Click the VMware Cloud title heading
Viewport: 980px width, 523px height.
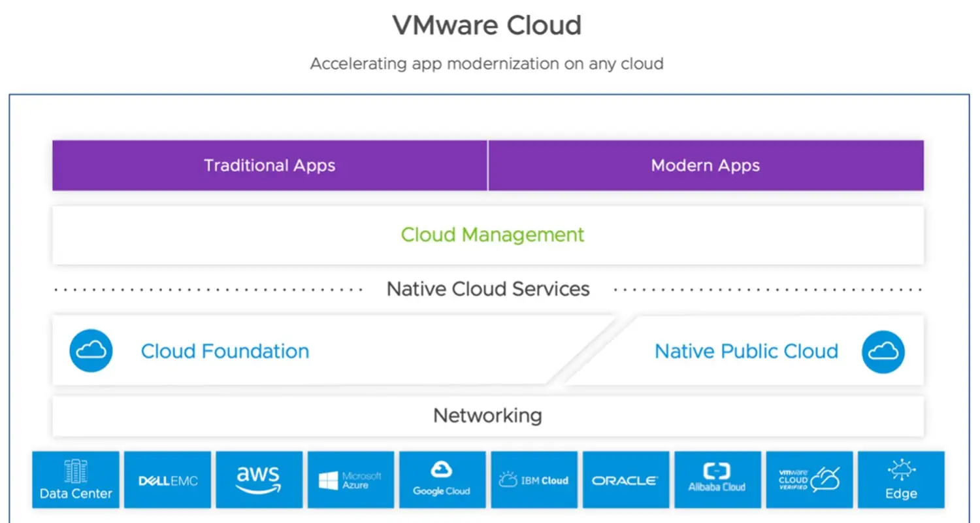[x=487, y=25]
